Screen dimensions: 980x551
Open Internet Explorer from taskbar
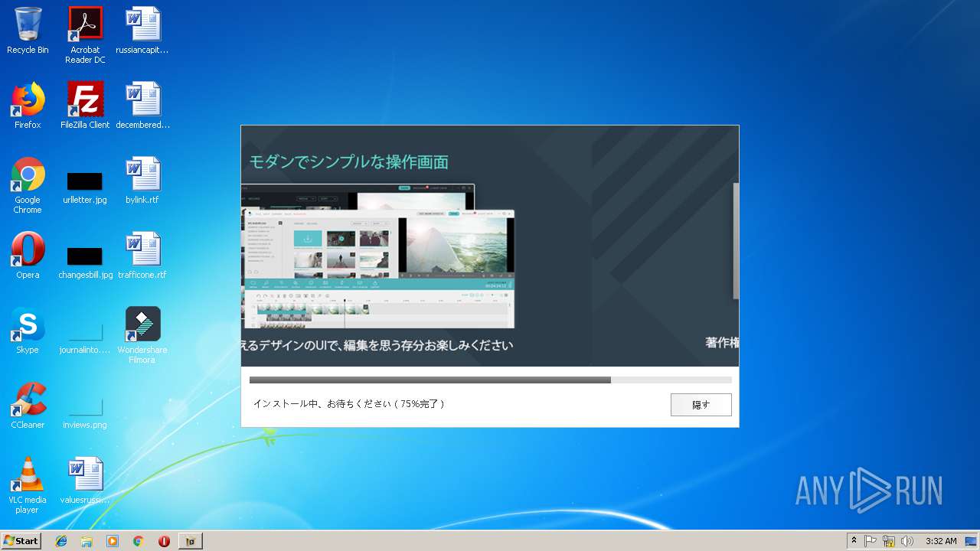[61, 541]
